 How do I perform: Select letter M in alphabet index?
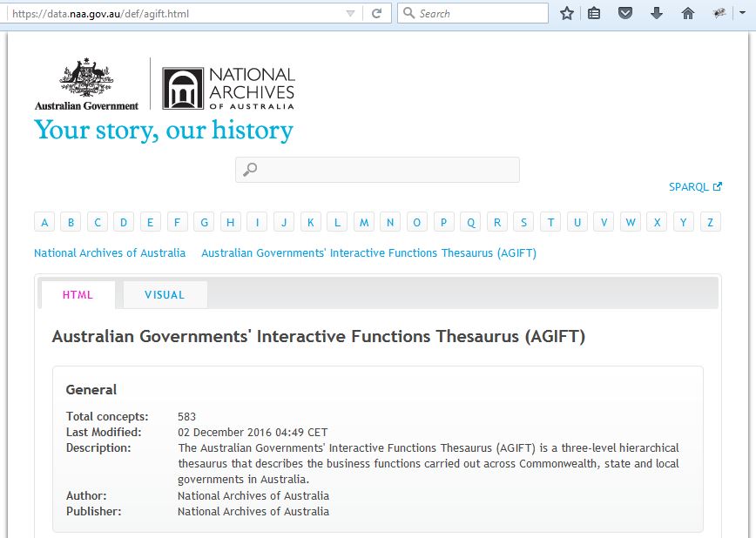pyautogui.click(x=363, y=222)
